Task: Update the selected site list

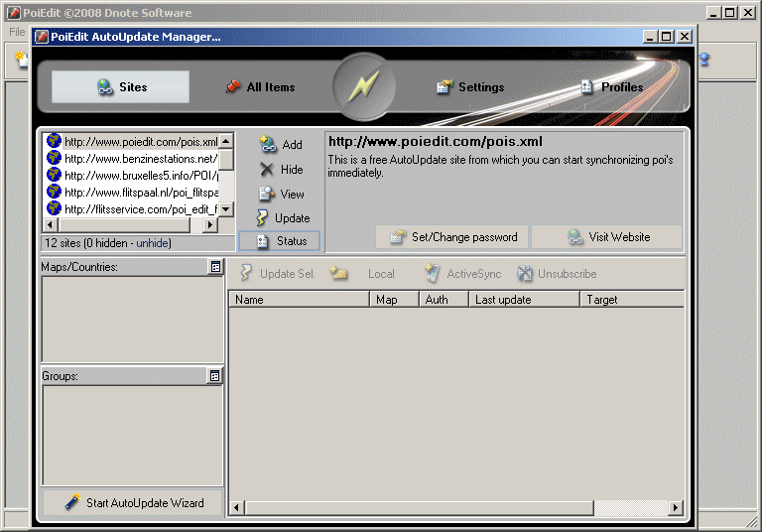Action: 282,218
